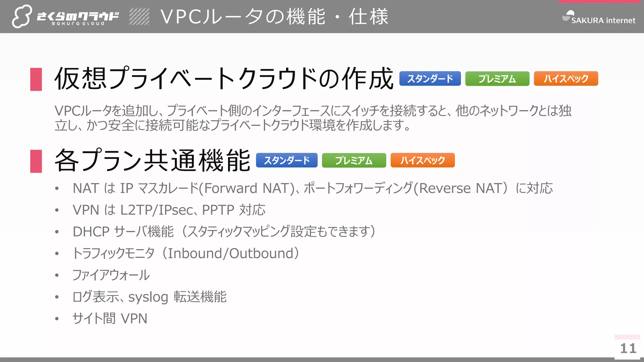Screen dimensions: 644x362
Task: Click the hatched pattern icon before the title
Action: point(139,16)
